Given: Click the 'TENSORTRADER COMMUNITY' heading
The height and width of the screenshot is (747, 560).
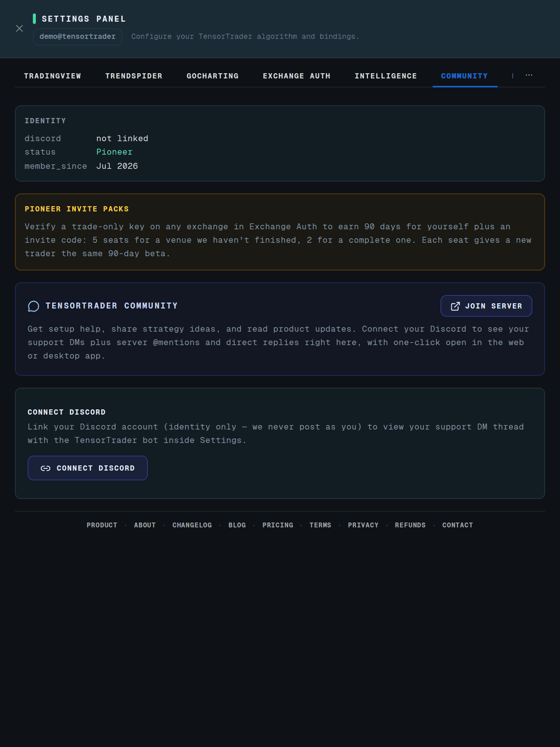Looking at the screenshot, I should (x=112, y=306).
